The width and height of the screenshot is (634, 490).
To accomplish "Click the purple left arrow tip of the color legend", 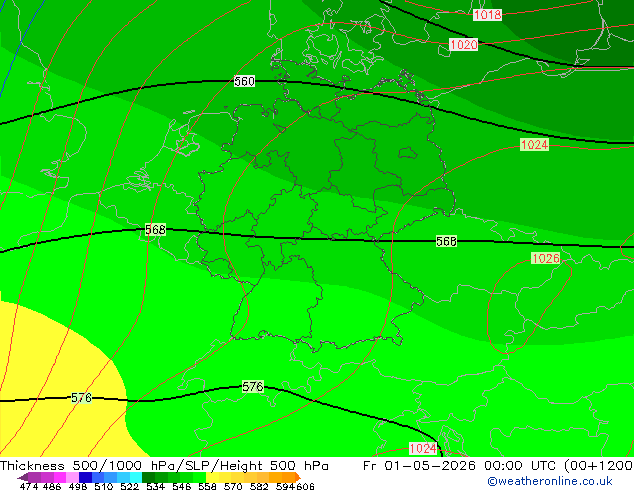I will point(23,478).
